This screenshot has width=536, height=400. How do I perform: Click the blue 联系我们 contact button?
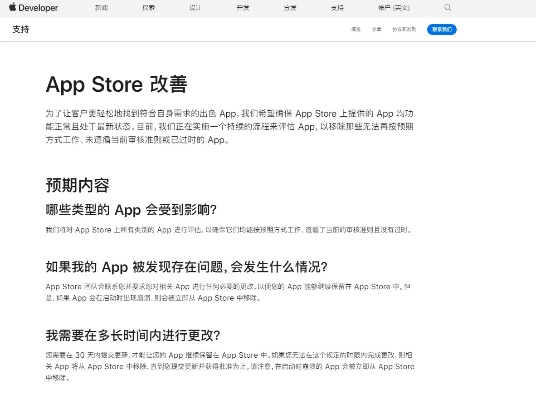[x=442, y=29]
